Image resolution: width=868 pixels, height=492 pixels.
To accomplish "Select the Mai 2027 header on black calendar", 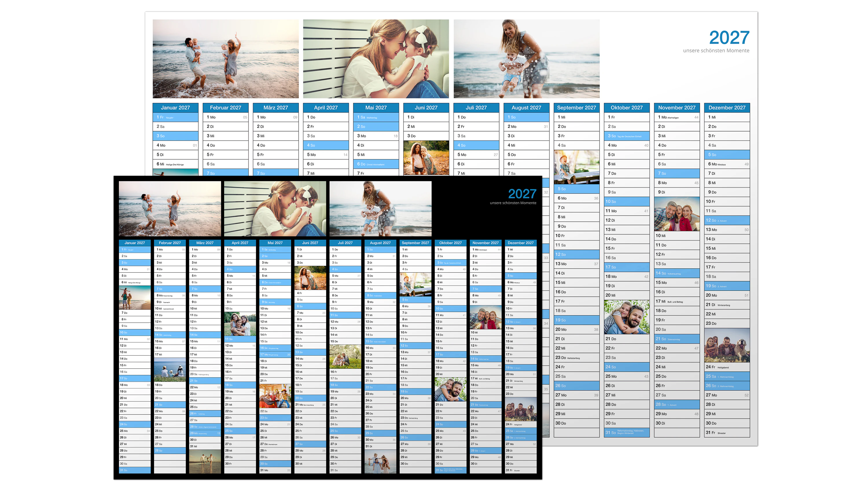I will click(x=275, y=243).
